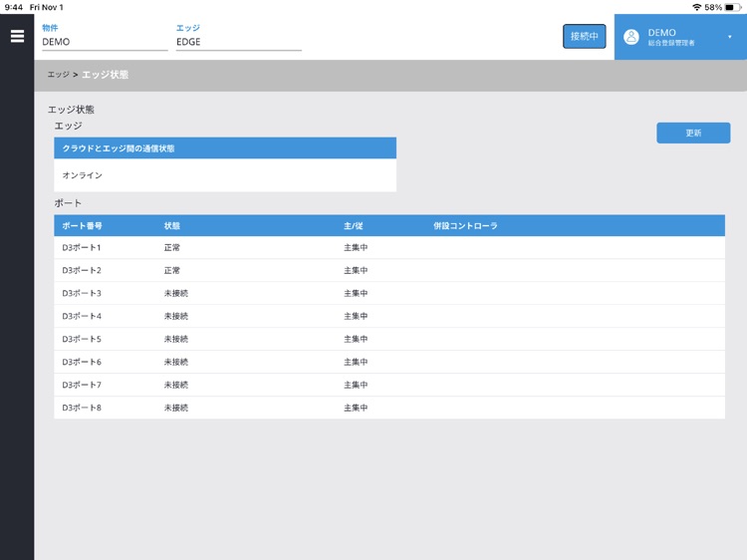Viewport: 747px width, 560px height.
Task: Click 正常 status of D3ポート2
Action: point(172,271)
